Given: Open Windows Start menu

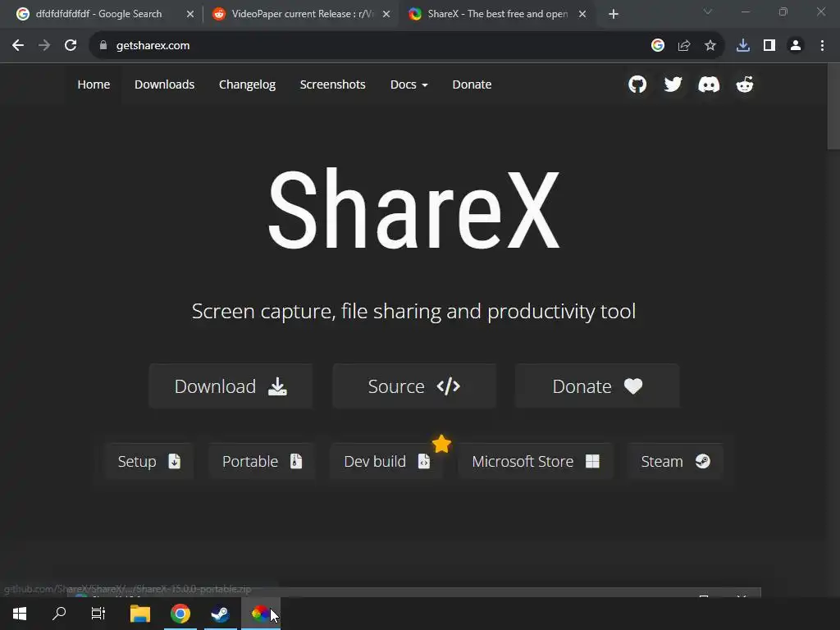Looking at the screenshot, I should pyautogui.click(x=20, y=614).
